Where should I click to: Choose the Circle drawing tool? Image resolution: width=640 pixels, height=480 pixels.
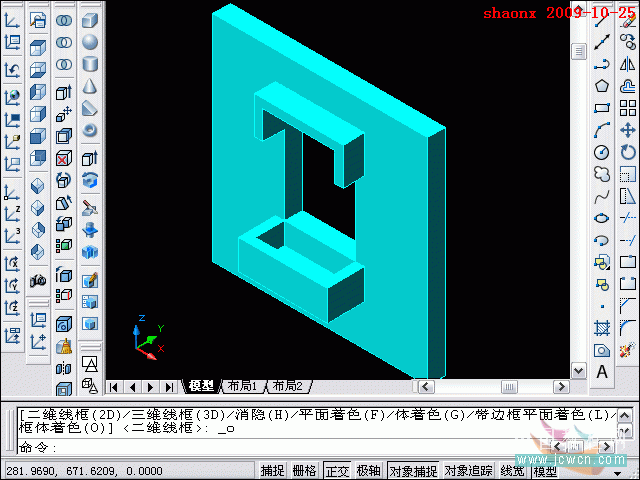coord(602,152)
